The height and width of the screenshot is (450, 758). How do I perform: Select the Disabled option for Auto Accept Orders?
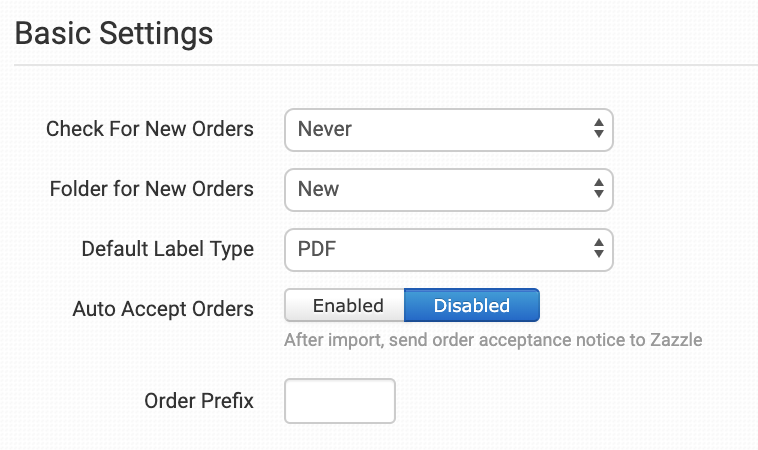click(471, 306)
